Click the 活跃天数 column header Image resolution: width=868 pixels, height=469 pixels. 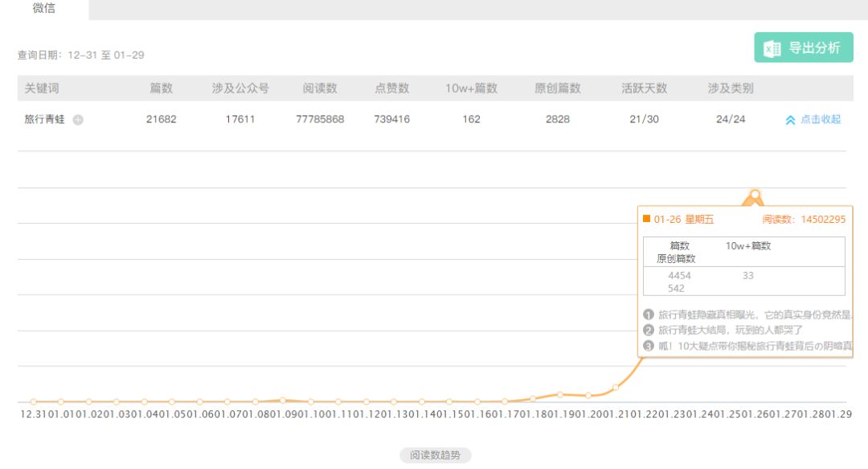point(644,88)
